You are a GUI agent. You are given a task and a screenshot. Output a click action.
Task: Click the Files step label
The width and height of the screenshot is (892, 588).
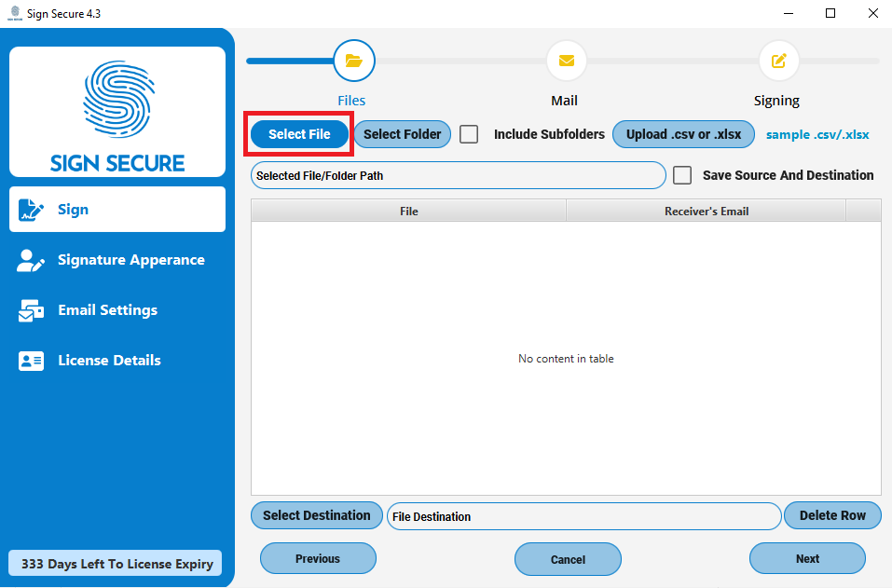pyautogui.click(x=351, y=101)
